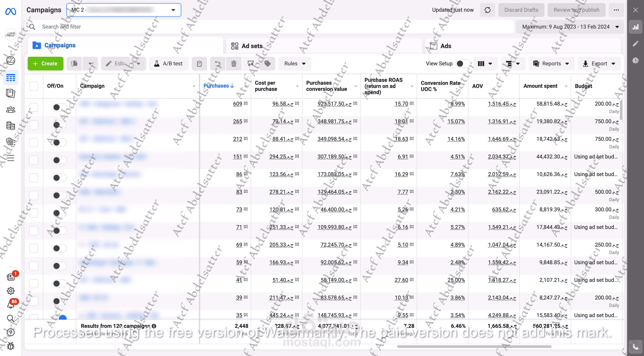The height and width of the screenshot is (356, 644).
Task: Expand the Rules dropdown
Action: (x=295, y=63)
